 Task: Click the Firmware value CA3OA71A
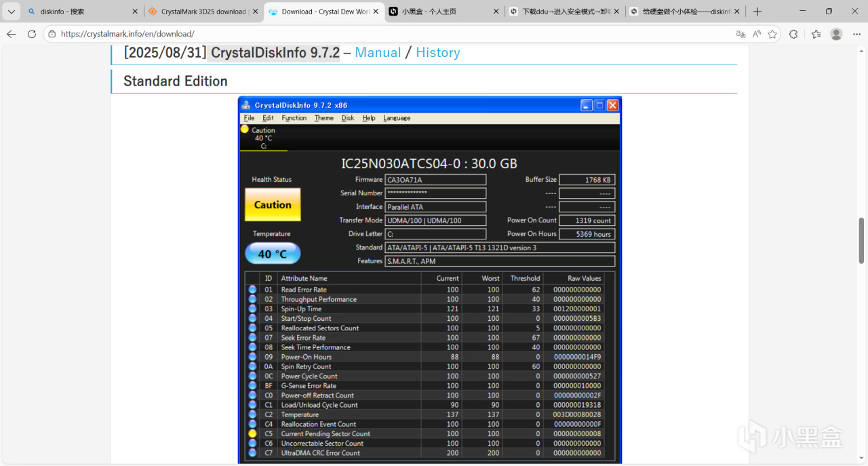click(x=435, y=180)
